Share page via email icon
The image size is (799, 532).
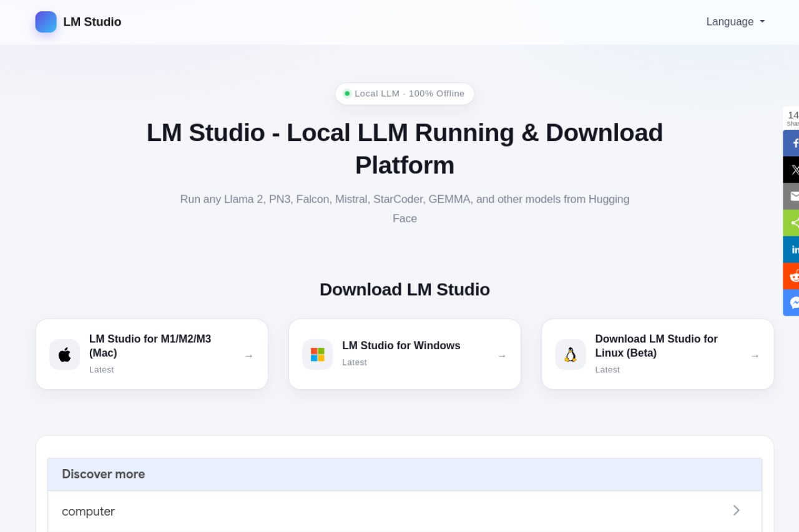(792, 196)
